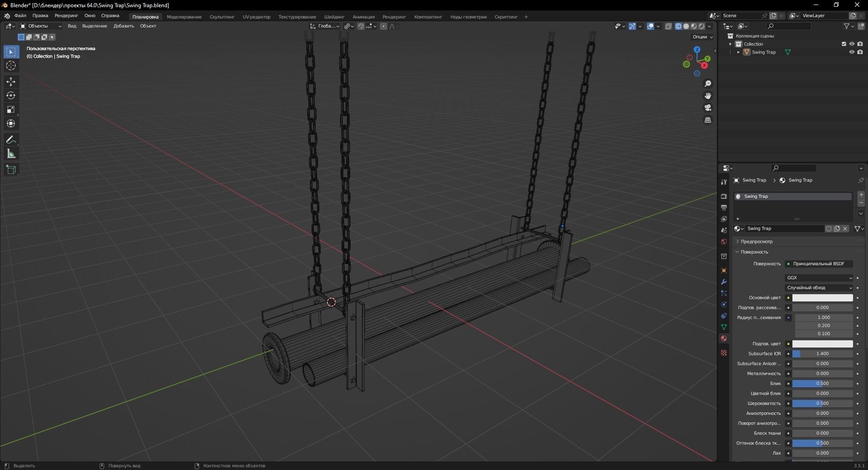Expand Swing Trap in outliner tree

[x=739, y=52]
